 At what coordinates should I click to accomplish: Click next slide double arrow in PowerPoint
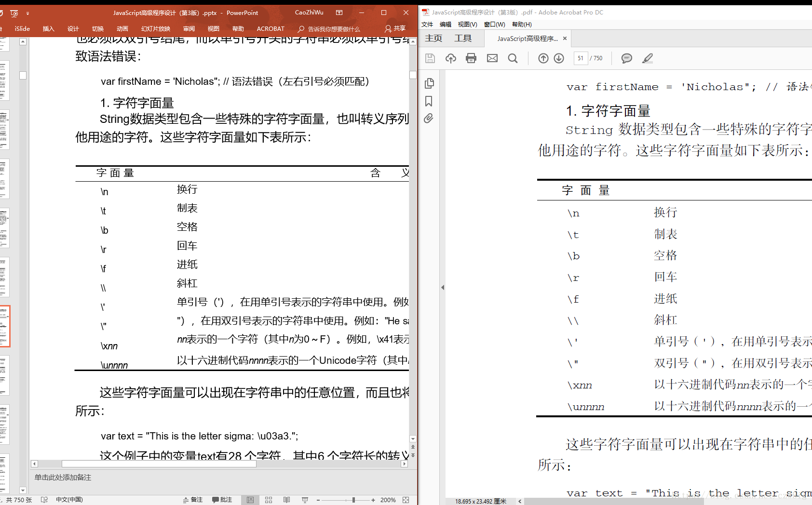tap(413, 455)
